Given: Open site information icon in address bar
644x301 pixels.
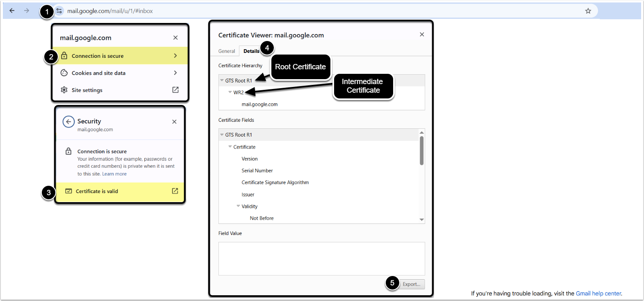Looking at the screenshot, I should click(x=59, y=11).
